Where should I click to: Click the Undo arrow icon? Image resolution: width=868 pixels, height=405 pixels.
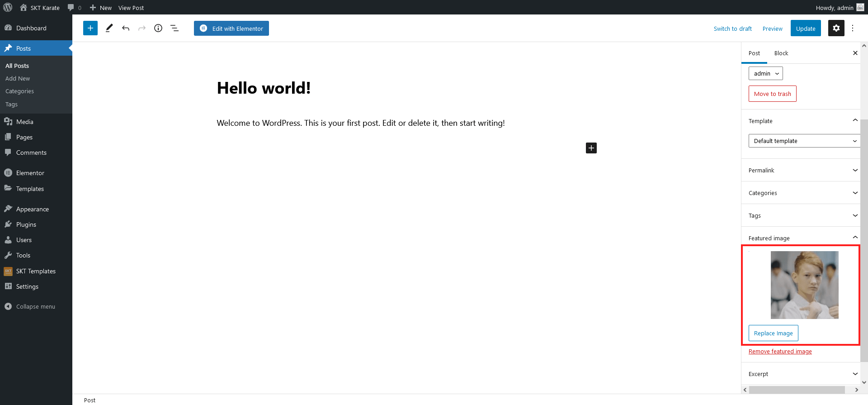coord(126,28)
